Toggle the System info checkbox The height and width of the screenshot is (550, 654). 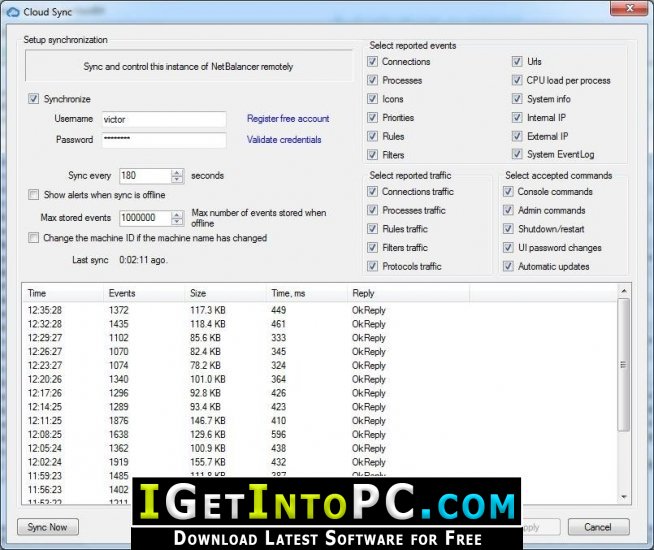pyautogui.click(x=517, y=99)
